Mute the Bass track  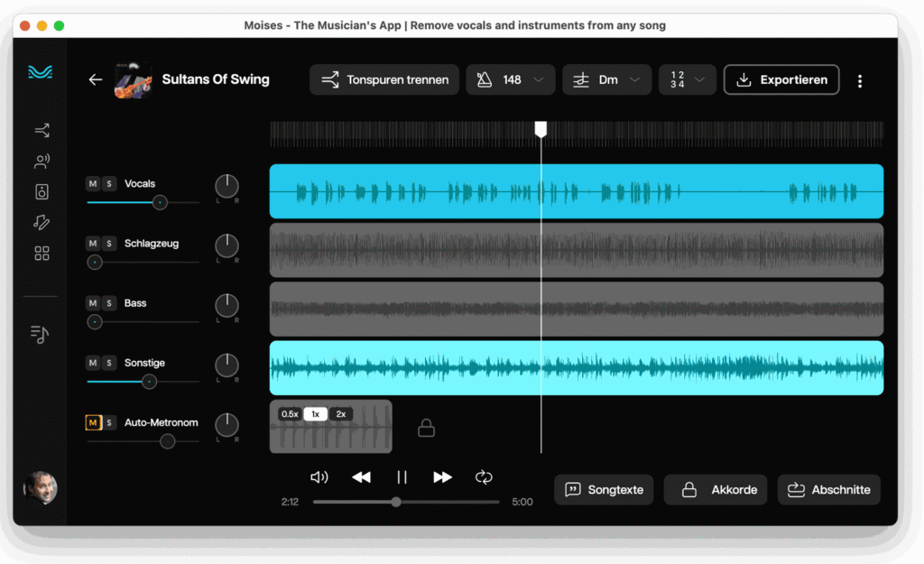tap(93, 303)
